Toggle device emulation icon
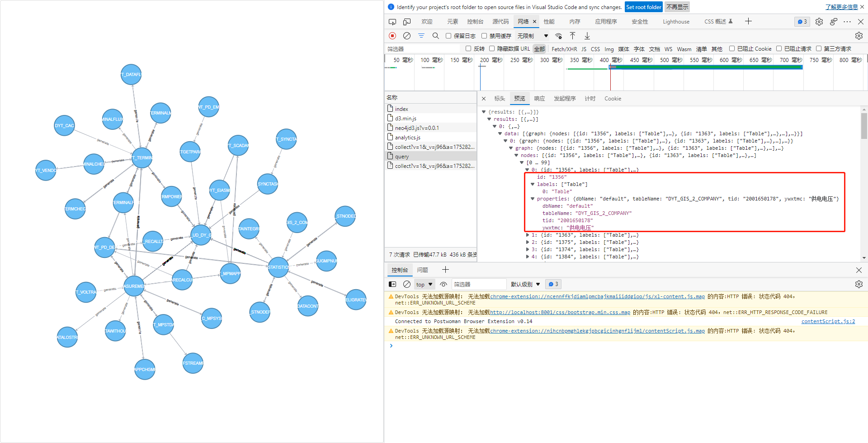Image resolution: width=868 pixels, height=443 pixels. [407, 22]
